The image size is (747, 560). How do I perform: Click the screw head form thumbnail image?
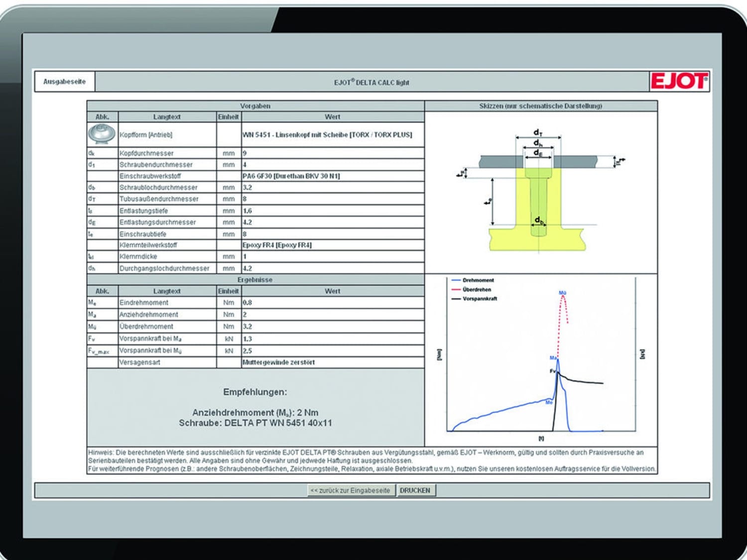[x=102, y=134]
